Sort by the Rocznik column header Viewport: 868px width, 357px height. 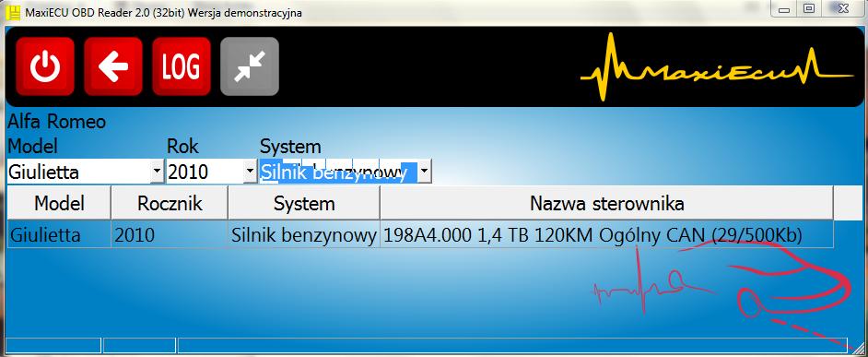(x=170, y=204)
